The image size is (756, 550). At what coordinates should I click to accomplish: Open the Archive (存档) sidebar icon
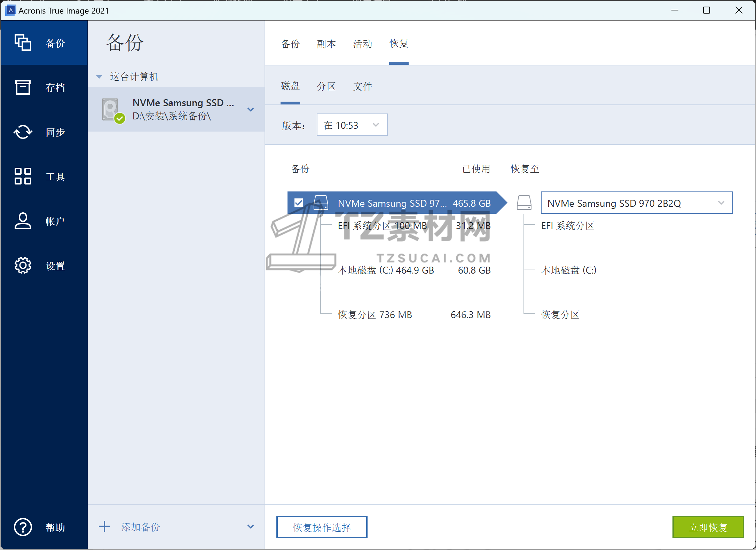click(x=23, y=87)
